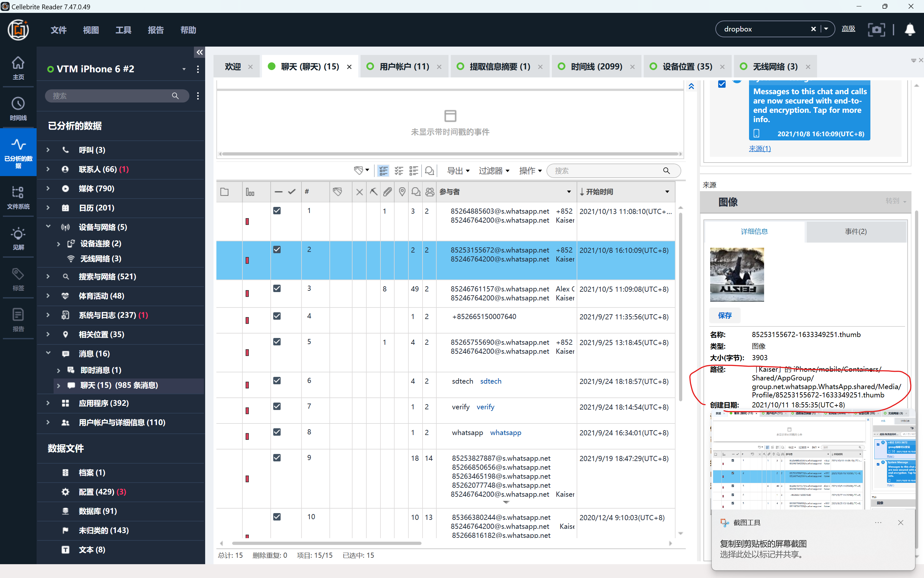Uncheck the checkbox for chat row 9

tap(277, 458)
